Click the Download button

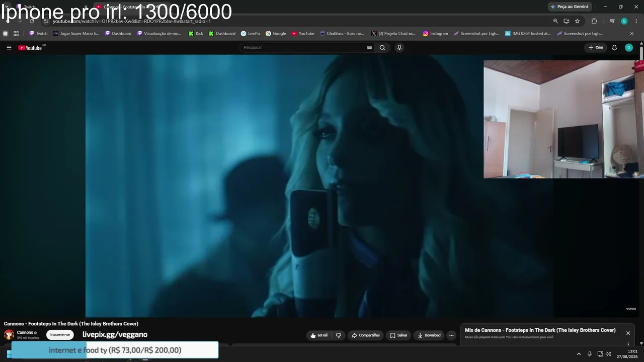[429, 335]
